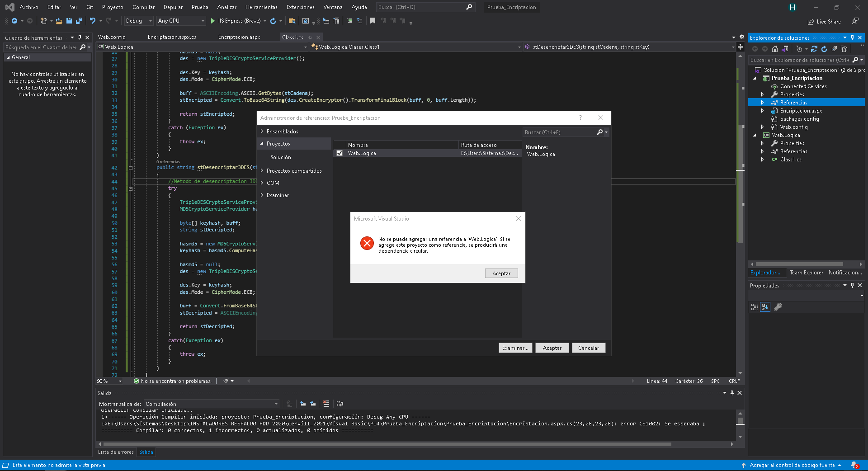Clear all output using the Salida toolbar icon
Image resolution: width=868 pixels, height=471 pixels.
[x=326, y=404]
